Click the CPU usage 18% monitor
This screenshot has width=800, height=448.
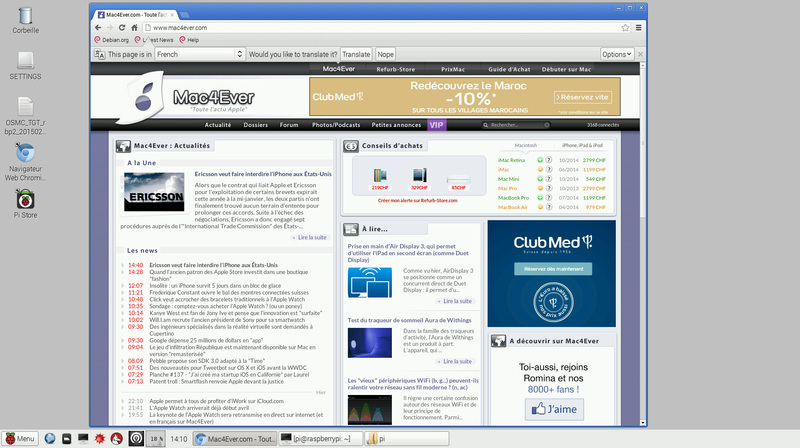[156, 438]
